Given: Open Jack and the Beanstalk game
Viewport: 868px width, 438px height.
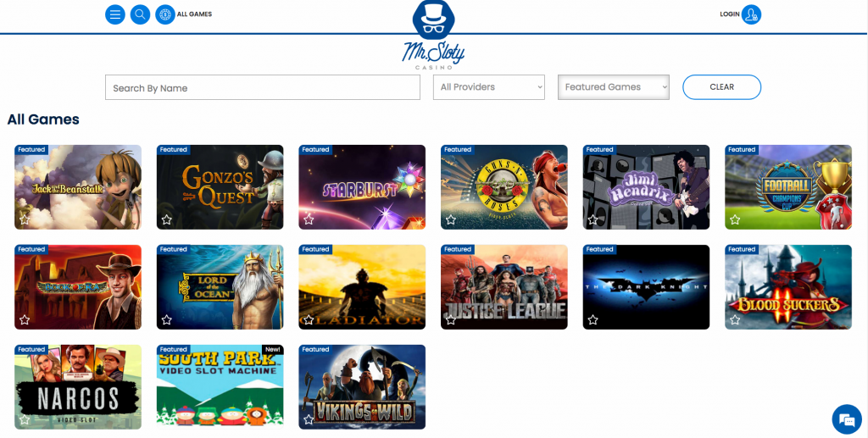Looking at the screenshot, I should pos(78,187).
